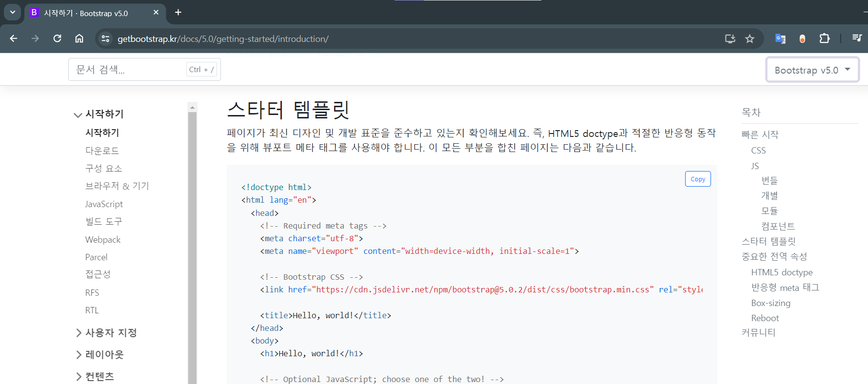
Task: Open the tab search dropdown arrow
Action: click(x=13, y=12)
